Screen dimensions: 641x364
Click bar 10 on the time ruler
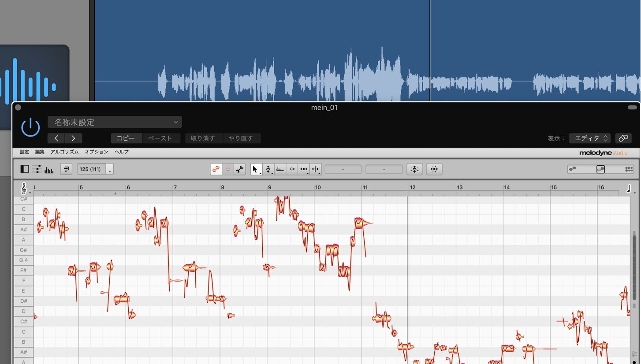click(317, 187)
